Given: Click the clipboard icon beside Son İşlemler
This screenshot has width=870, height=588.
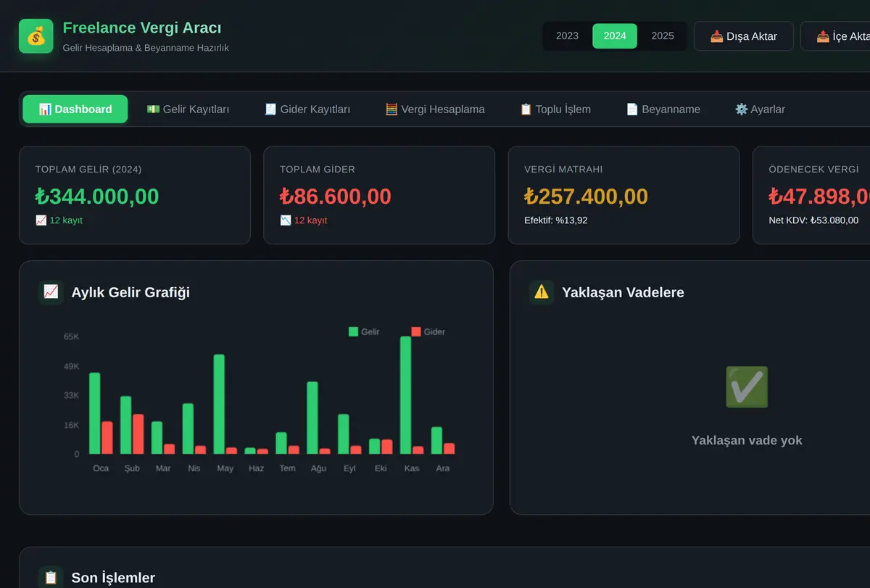Looking at the screenshot, I should click(51, 578).
